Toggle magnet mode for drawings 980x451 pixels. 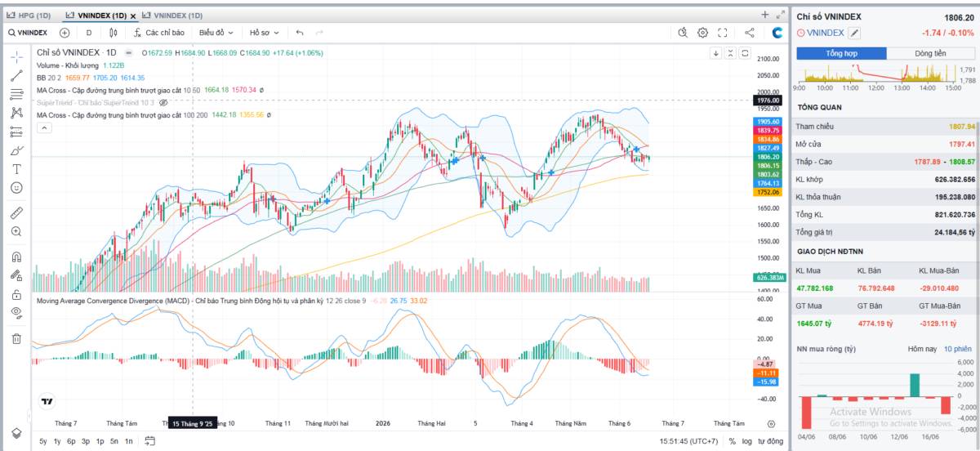[16, 257]
